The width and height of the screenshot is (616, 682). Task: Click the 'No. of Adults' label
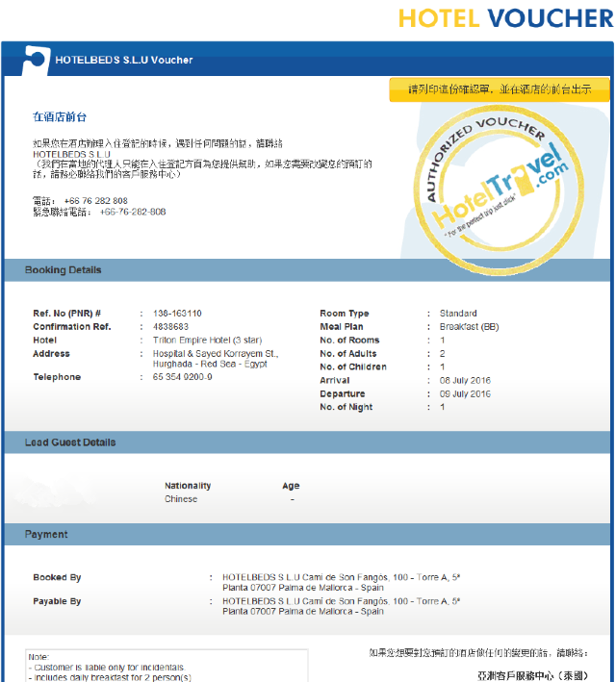348,354
